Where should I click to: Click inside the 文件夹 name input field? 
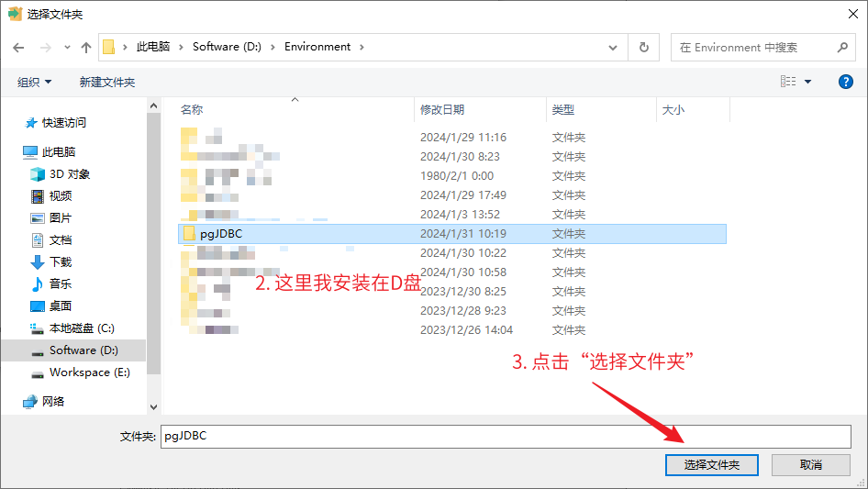[505, 436]
